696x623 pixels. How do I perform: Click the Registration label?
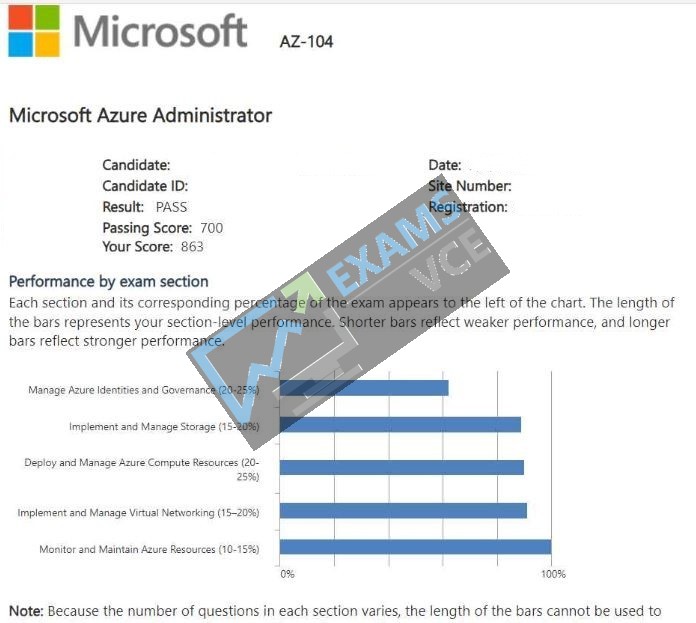click(467, 207)
